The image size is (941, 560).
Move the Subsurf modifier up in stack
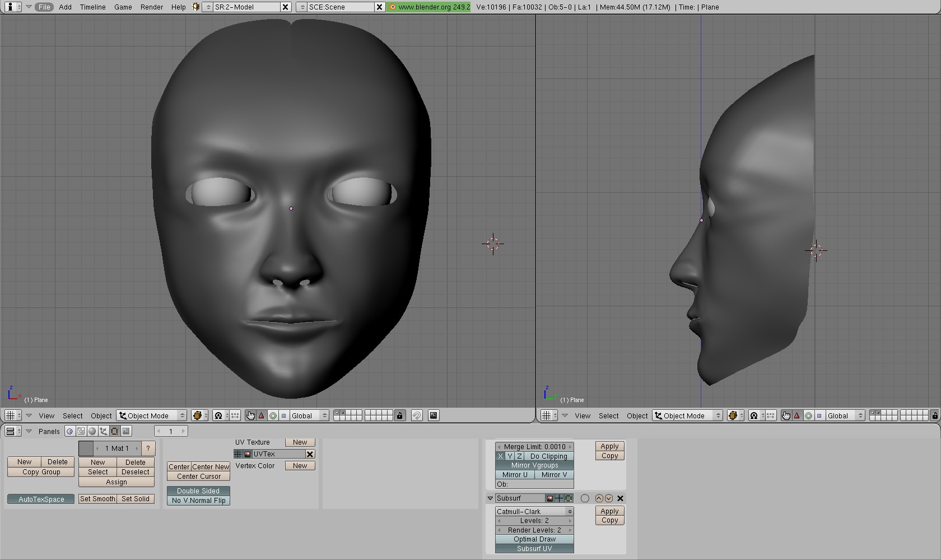(x=599, y=498)
